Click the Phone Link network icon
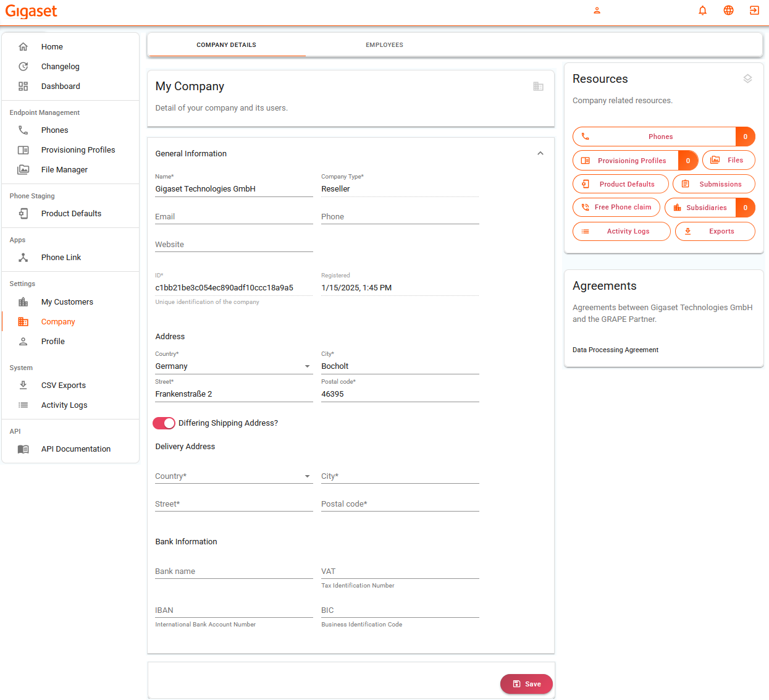Viewport: 769px width, 700px height. click(23, 258)
